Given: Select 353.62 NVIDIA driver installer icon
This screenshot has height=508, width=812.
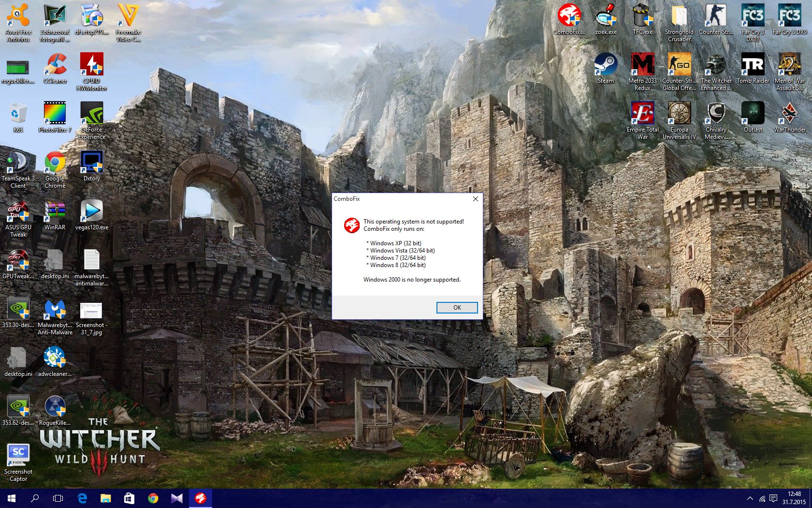Looking at the screenshot, I should tap(18, 411).
